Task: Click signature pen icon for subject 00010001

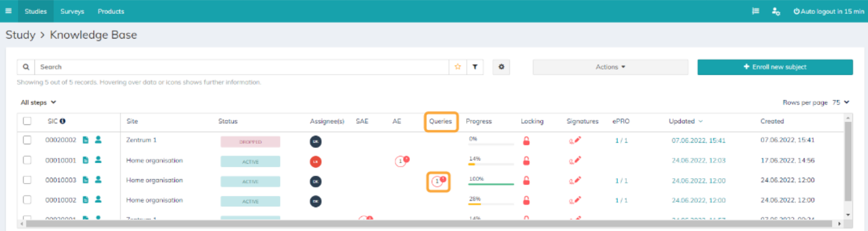Action: tap(575, 160)
